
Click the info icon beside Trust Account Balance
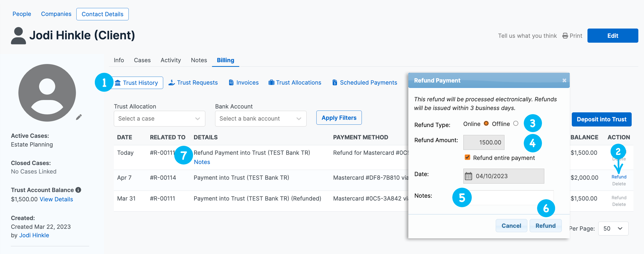click(78, 190)
